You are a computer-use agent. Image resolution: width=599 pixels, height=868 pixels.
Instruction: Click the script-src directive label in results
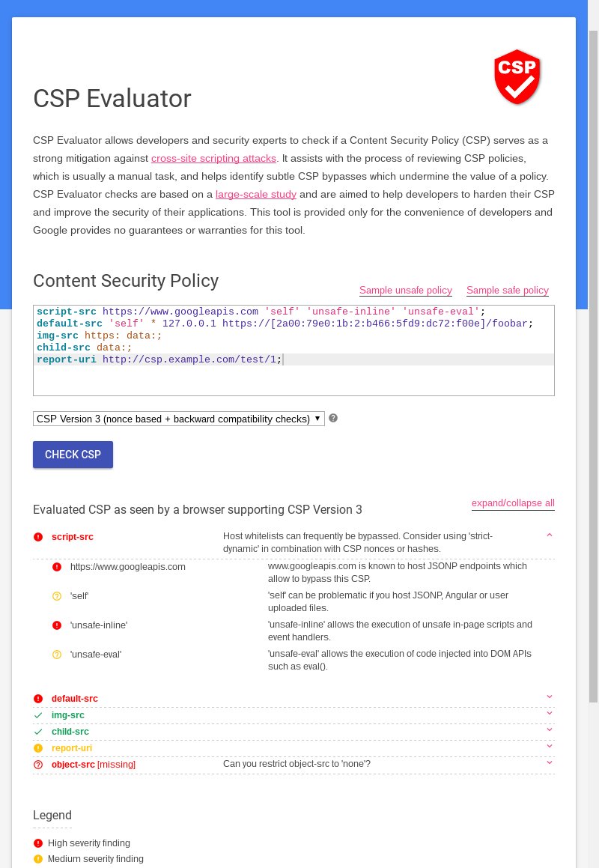point(73,537)
